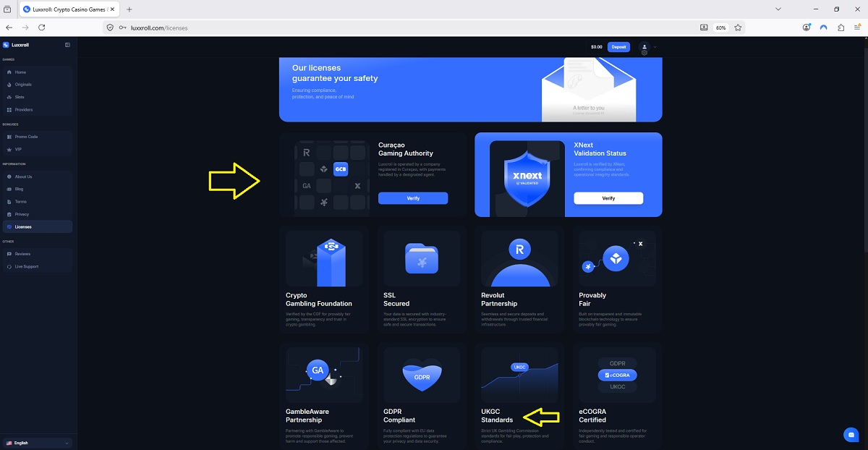
Task: Click the blue VPN extension toolbar icon
Action: click(823, 27)
